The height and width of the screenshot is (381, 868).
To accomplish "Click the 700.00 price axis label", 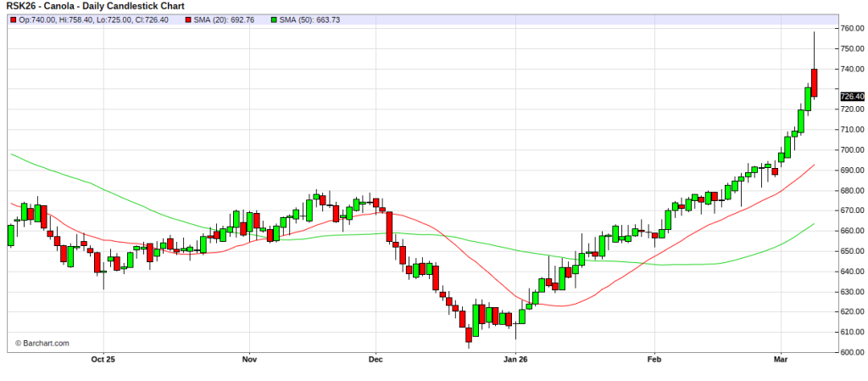I will point(851,150).
